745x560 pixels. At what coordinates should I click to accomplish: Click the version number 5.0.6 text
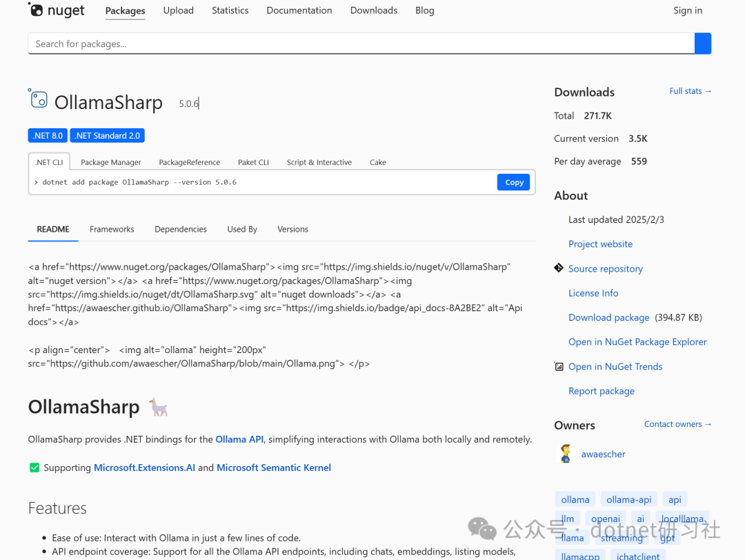pyautogui.click(x=188, y=103)
